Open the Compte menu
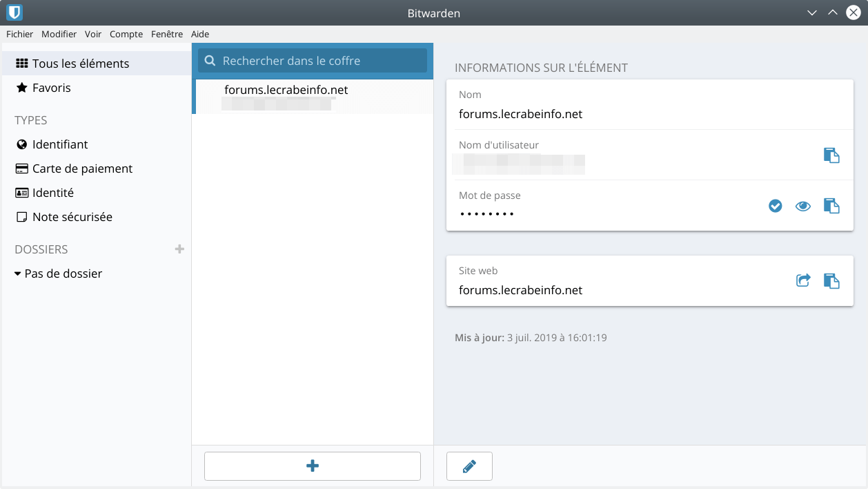 coord(126,34)
